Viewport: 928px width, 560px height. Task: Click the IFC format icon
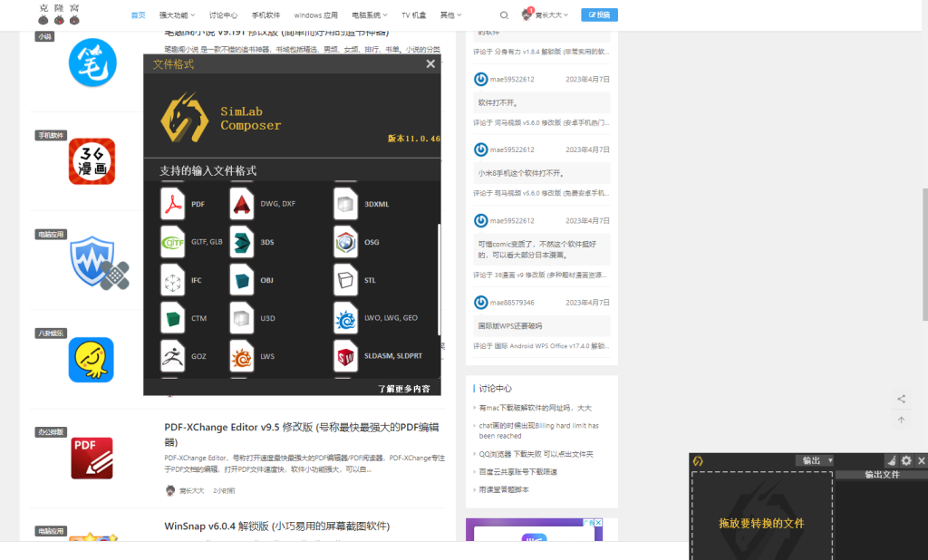pyautogui.click(x=173, y=280)
